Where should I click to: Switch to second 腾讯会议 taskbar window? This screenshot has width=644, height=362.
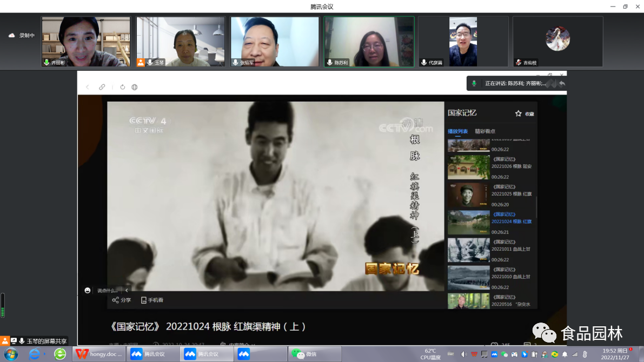[207, 354]
